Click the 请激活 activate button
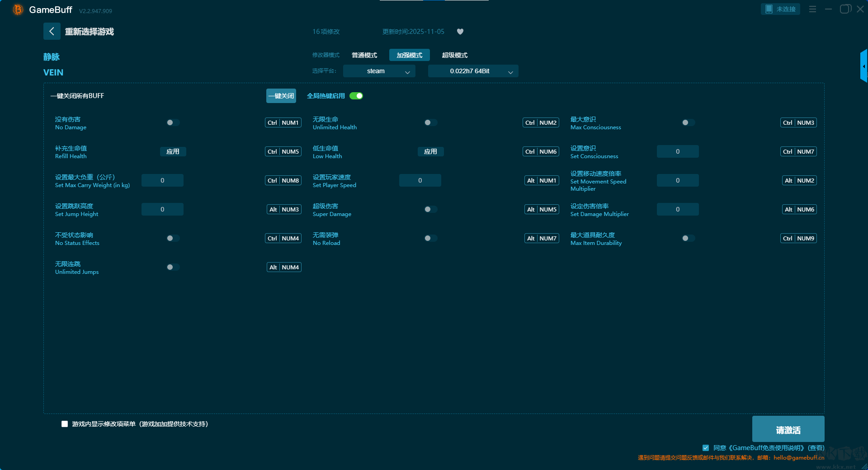Image resolution: width=868 pixels, height=470 pixels. pyautogui.click(x=788, y=429)
